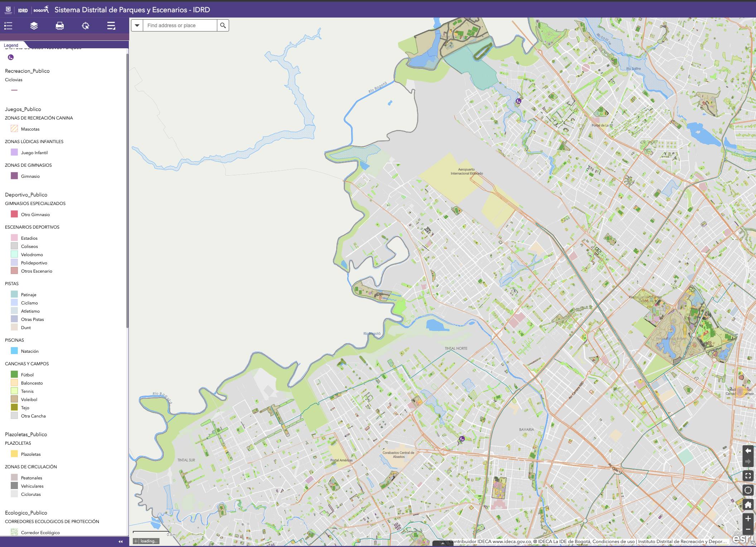Screen dimensions: 756x547
Task: Click the 'Patinaje' legend entry
Action: click(29, 295)
